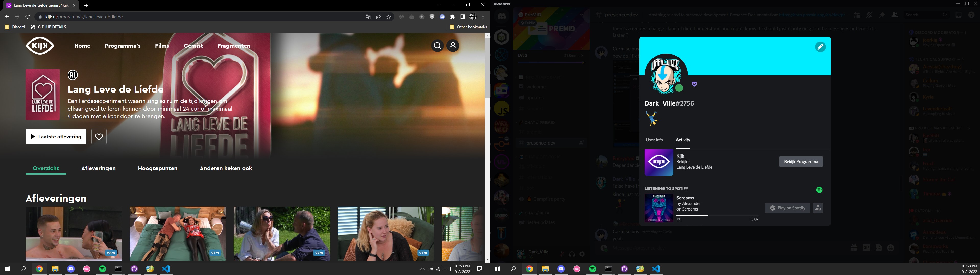980x275 pixels.
Task: Click the listen along icon beside Play on Spotify
Action: tap(818, 208)
